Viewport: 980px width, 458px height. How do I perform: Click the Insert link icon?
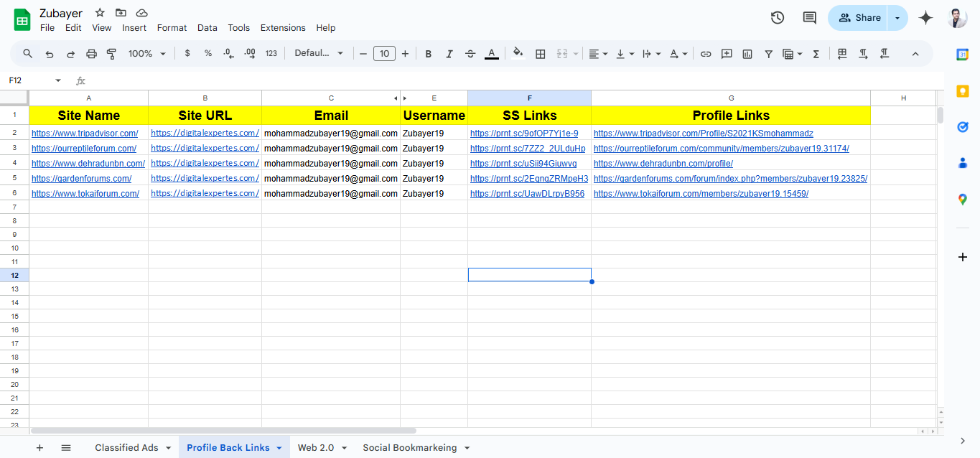coord(706,54)
